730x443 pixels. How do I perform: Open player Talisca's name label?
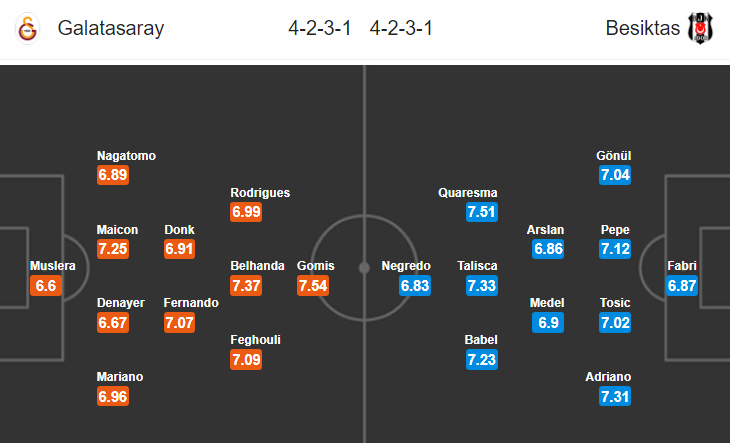point(477,266)
